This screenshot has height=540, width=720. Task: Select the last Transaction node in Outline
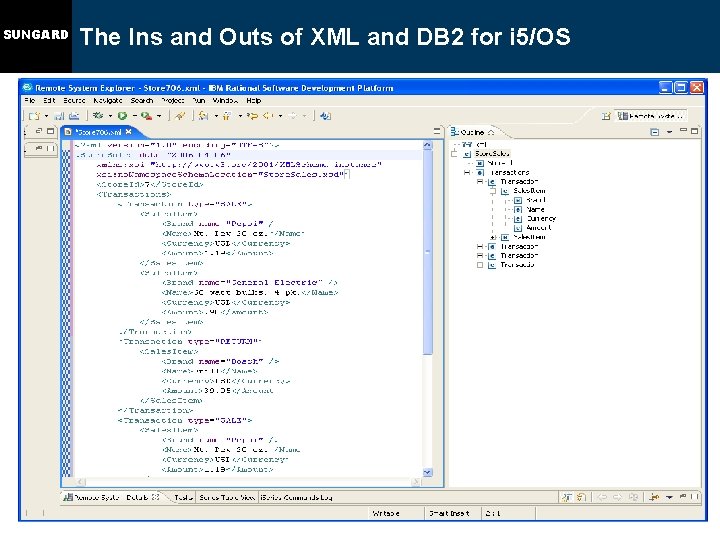(518, 265)
